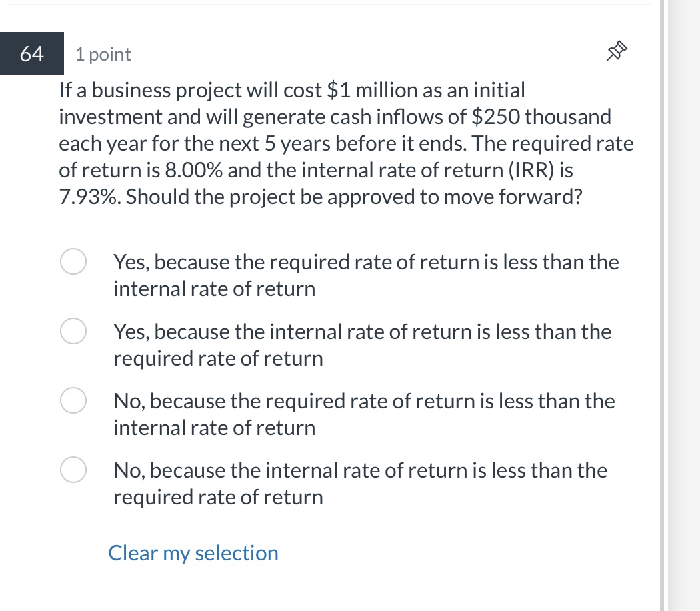This screenshot has height=611, width=700.
Task: Clear the chosen answer via the blue link
Action: pos(193,553)
